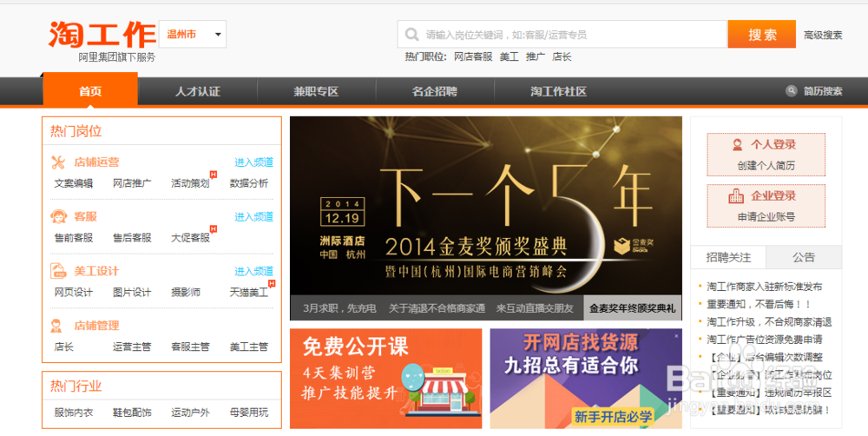Switch banner to 来互动直播交朋友
Screen dimensions: 868x436
point(535,308)
